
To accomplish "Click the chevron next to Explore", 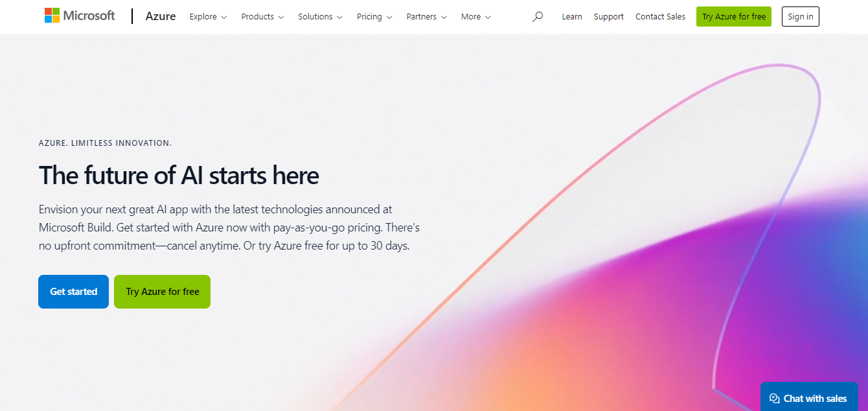I will pos(223,18).
